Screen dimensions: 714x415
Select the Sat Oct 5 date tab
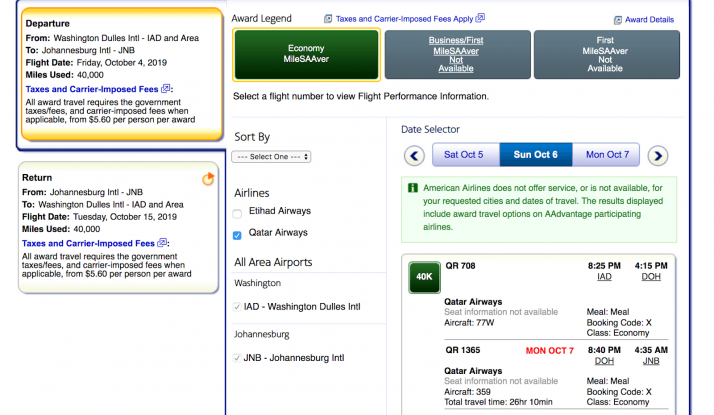[464, 155]
